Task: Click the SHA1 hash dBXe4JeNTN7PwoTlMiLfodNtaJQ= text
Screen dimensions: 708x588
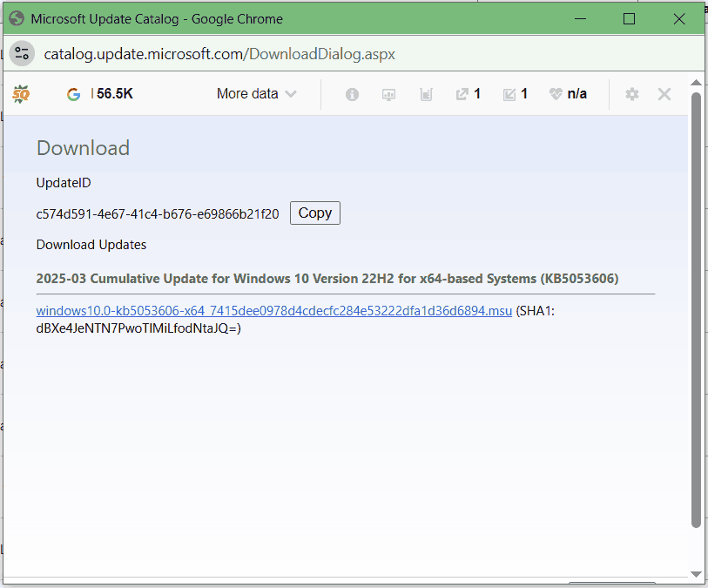Action: point(138,328)
